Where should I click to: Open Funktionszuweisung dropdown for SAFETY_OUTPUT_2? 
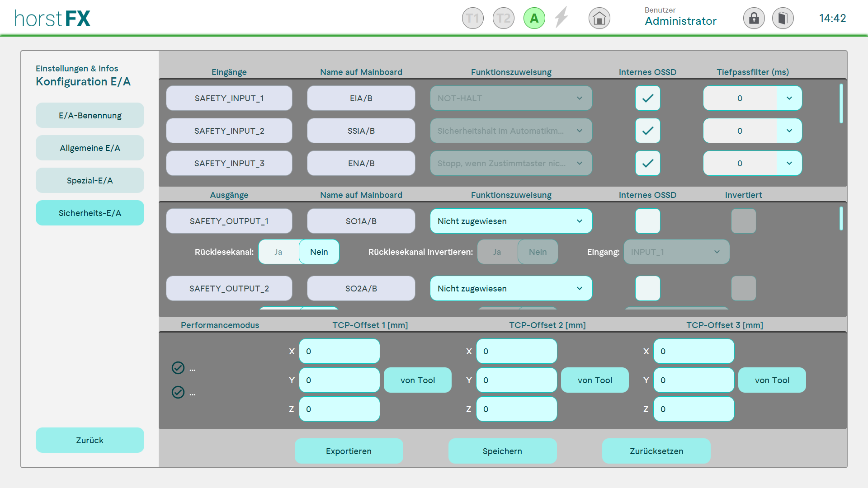coord(511,288)
